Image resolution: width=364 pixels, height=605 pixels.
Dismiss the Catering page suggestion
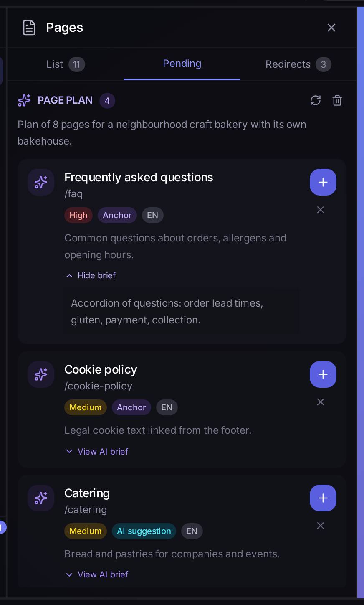click(x=321, y=526)
